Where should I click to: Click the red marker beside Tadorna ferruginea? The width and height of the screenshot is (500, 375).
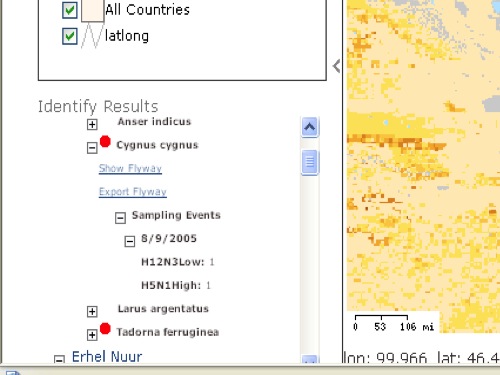(105, 328)
